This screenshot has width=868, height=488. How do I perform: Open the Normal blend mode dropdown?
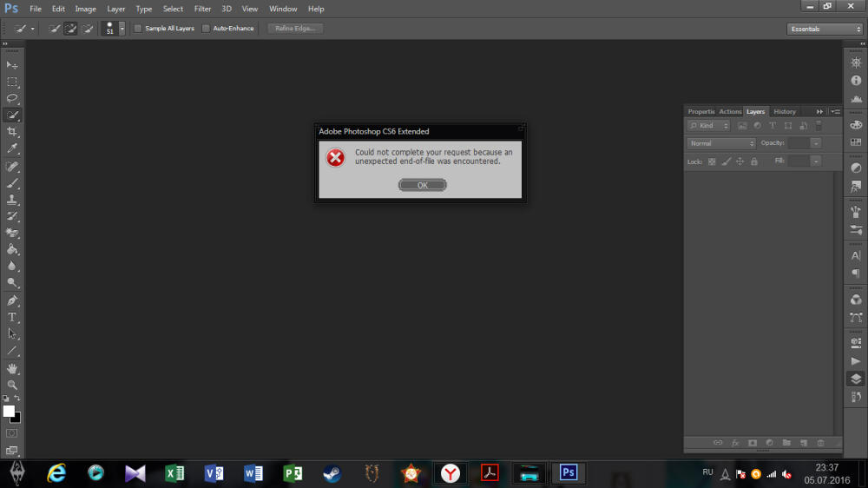coord(721,143)
